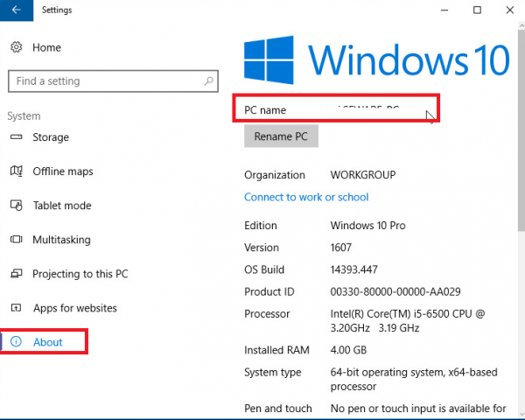The width and height of the screenshot is (525, 420).
Task: Open the Connect to work or school link
Action: pos(306,197)
